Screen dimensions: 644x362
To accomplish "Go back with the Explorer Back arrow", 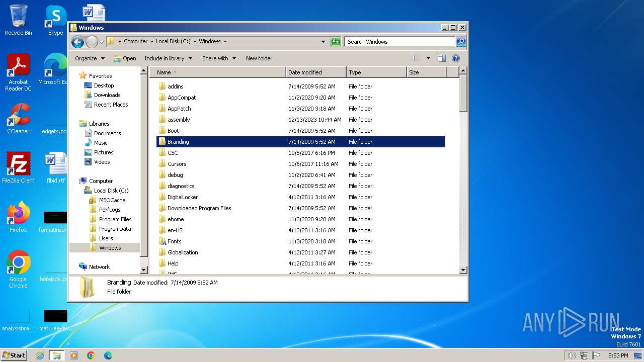I will pyautogui.click(x=77, y=42).
